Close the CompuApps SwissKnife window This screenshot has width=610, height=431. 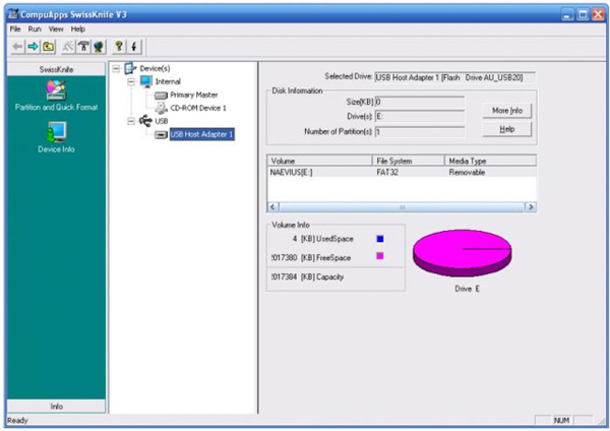(x=598, y=15)
